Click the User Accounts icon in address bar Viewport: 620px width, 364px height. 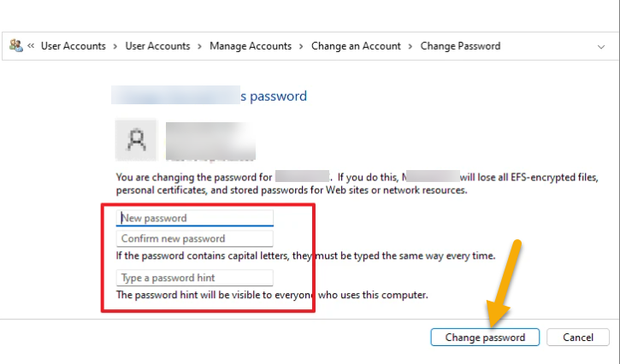(15, 46)
